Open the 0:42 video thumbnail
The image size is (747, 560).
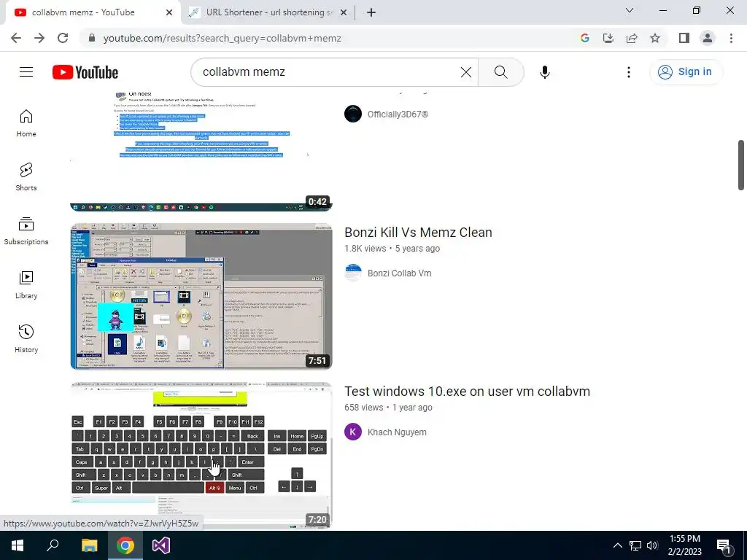pos(201,150)
